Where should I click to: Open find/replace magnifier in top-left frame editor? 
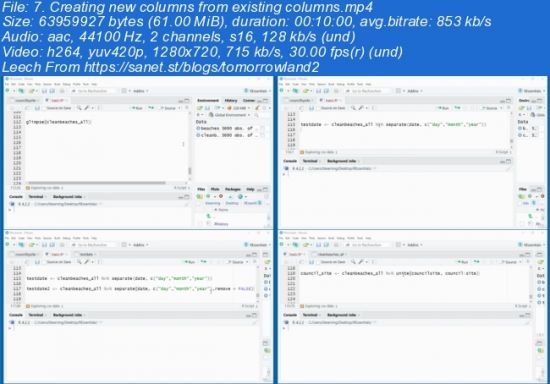point(80,108)
